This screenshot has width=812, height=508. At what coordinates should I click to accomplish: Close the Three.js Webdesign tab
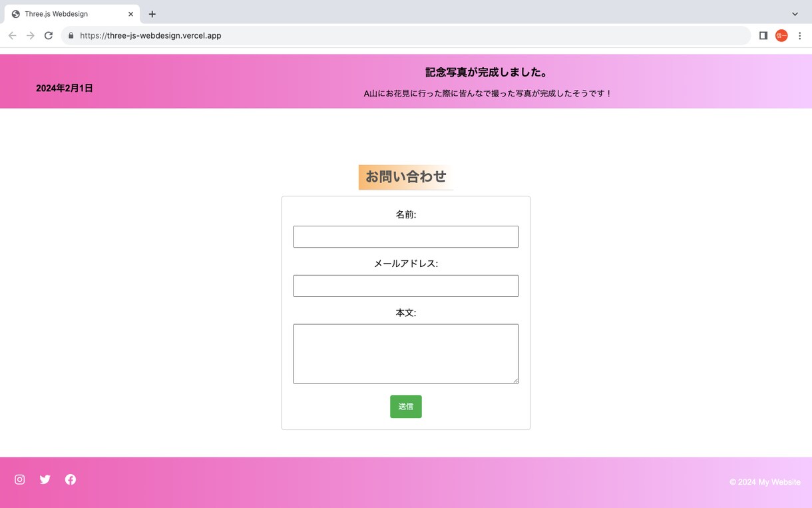(130, 14)
